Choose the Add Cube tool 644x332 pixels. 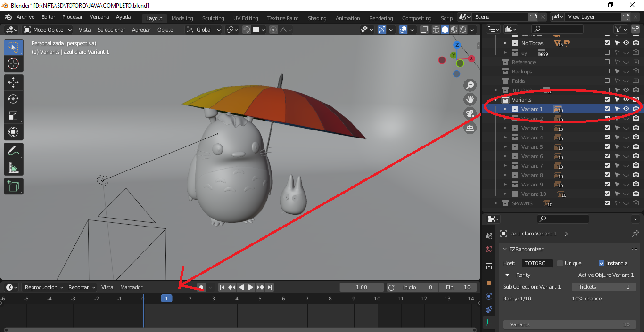pyautogui.click(x=14, y=186)
